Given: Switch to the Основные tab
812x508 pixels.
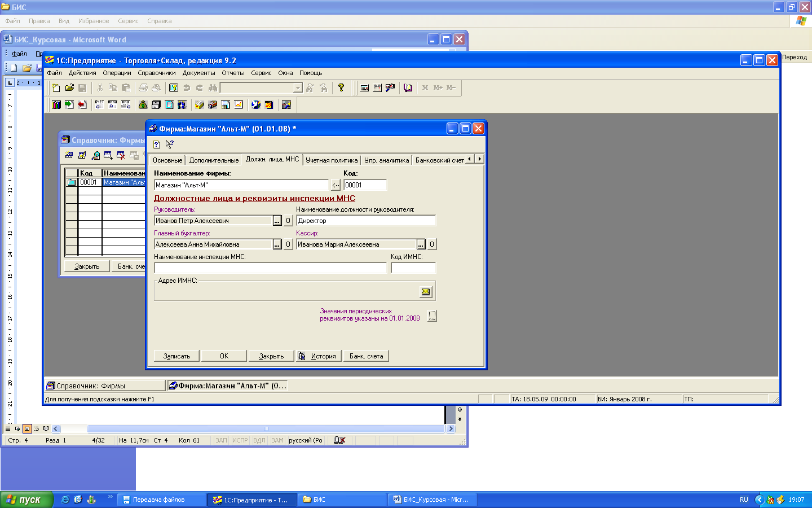Looking at the screenshot, I should click(x=167, y=160).
